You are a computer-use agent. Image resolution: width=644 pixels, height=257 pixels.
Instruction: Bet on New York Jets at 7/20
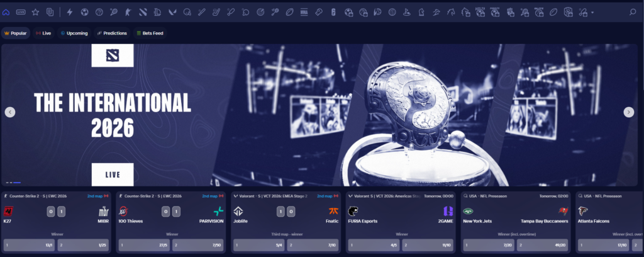[x=489, y=245]
